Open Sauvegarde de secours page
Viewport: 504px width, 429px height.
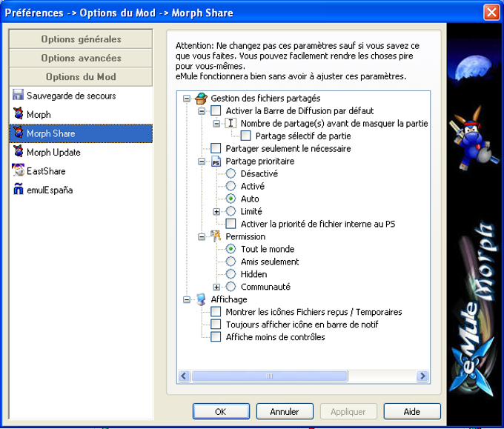click(81, 96)
